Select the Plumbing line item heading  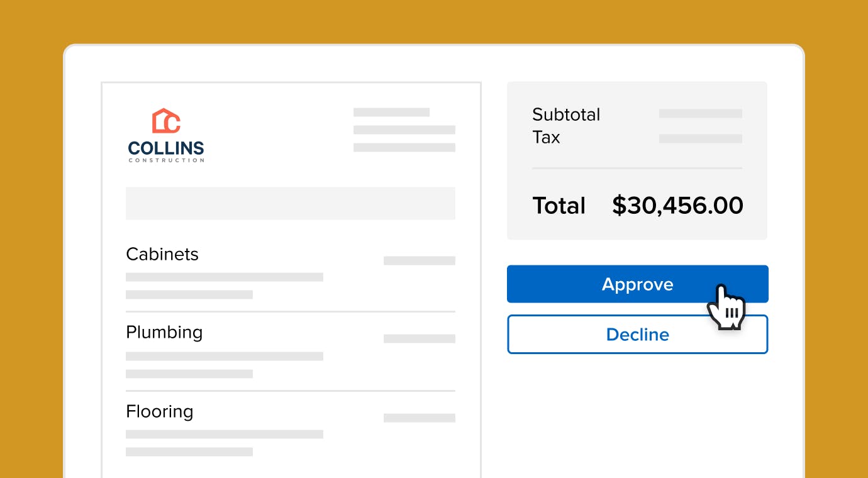tap(164, 333)
